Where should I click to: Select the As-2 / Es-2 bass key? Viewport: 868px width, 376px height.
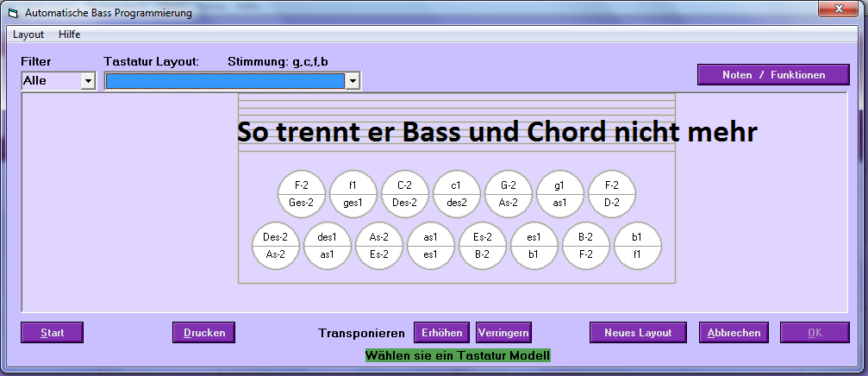(x=379, y=246)
